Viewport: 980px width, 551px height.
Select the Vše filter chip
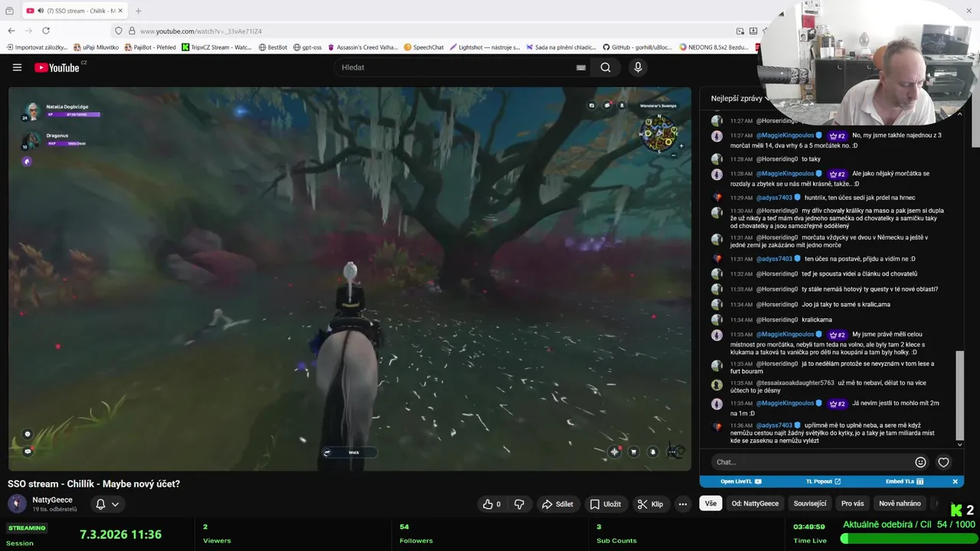(x=710, y=504)
